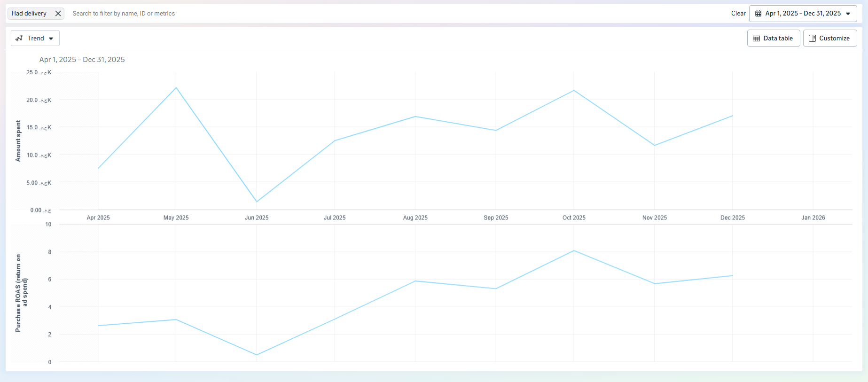Click the Oct 2025 peak on Amount spent line
This screenshot has height=382, width=868.
coord(574,91)
